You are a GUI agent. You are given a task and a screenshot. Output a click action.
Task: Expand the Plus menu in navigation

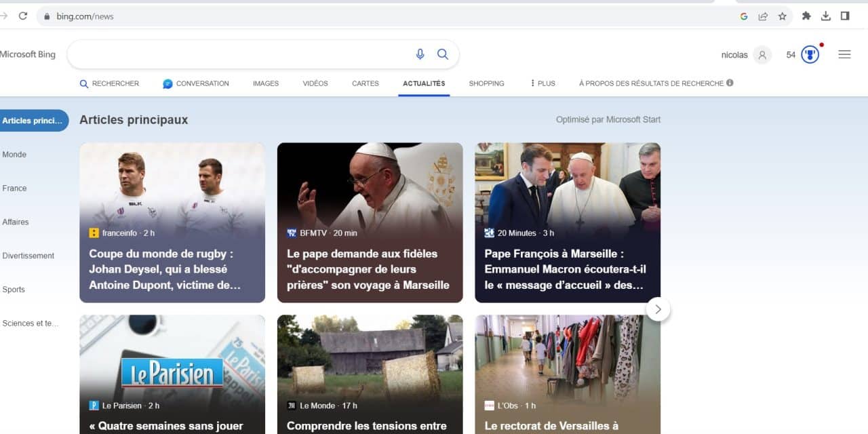coord(542,83)
